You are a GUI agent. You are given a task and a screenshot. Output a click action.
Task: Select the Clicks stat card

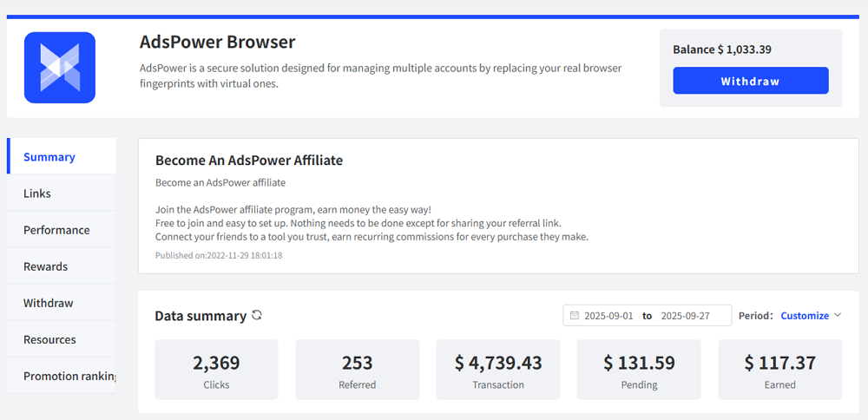tap(216, 370)
